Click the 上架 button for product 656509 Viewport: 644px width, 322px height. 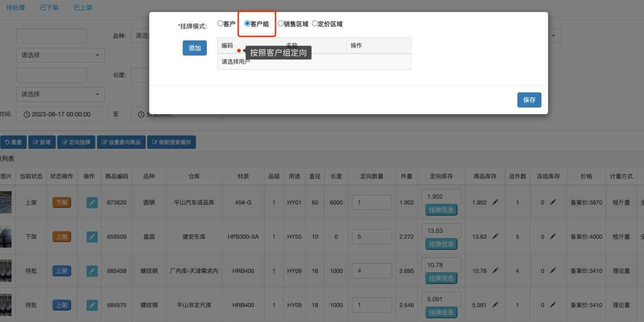pos(62,237)
